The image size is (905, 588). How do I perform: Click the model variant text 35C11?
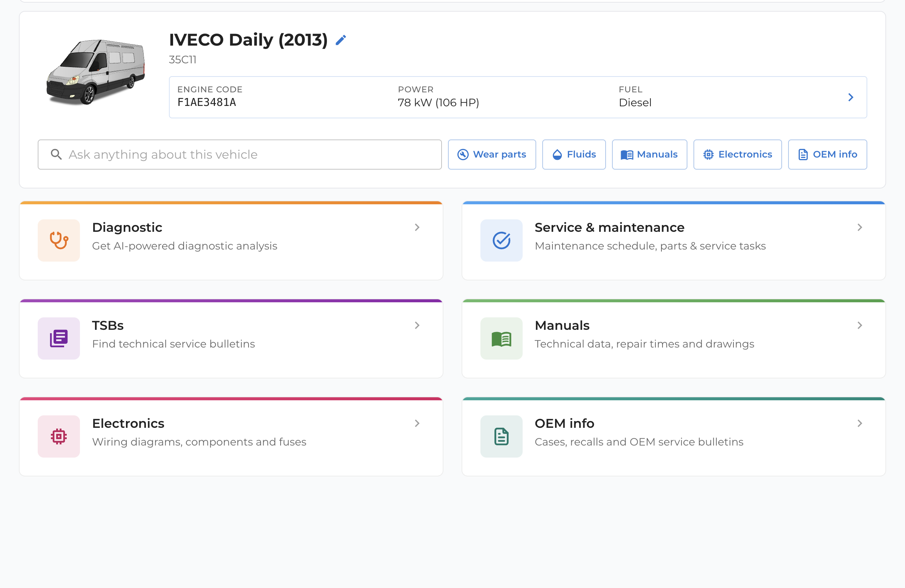click(x=183, y=60)
